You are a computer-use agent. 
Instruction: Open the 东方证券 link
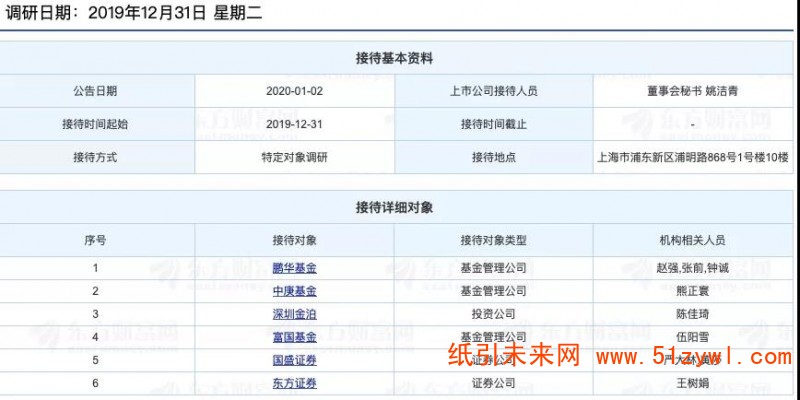click(x=294, y=383)
